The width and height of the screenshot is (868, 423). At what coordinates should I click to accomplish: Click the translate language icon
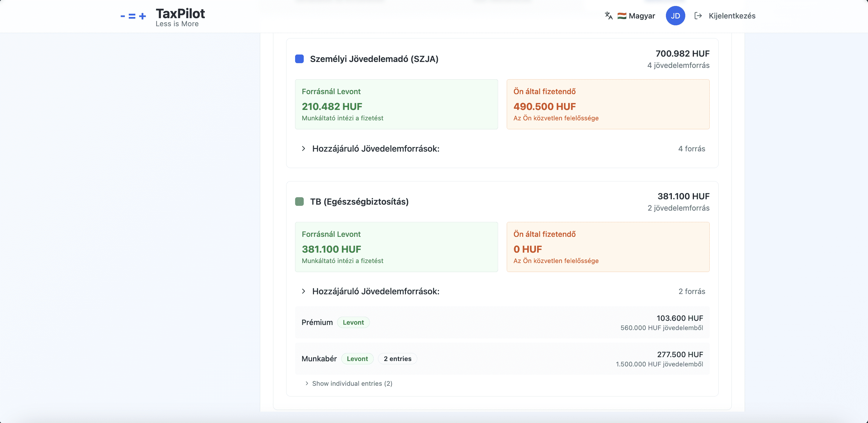[x=609, y=16]
